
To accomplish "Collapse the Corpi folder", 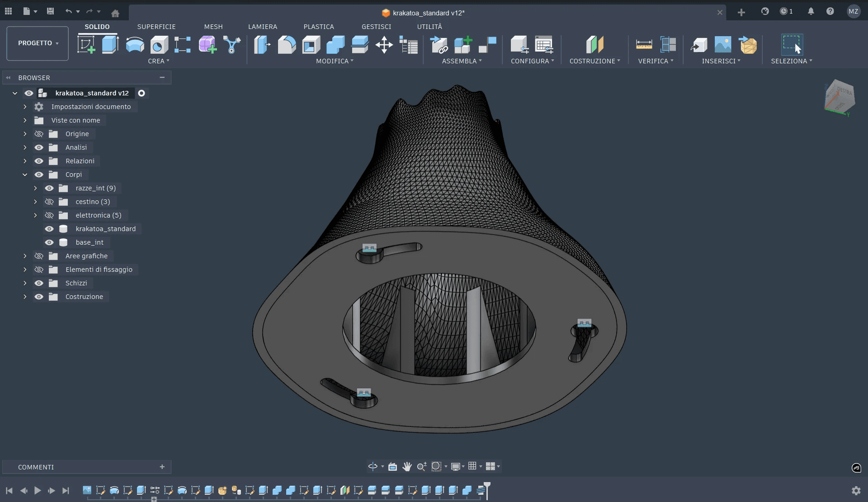I will tap(25, 175).
